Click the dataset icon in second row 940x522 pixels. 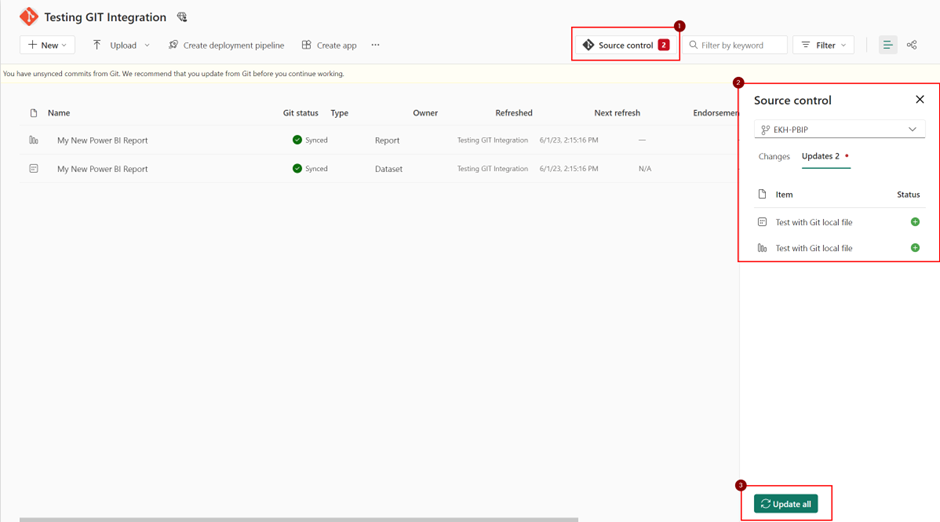pos(34,169)
